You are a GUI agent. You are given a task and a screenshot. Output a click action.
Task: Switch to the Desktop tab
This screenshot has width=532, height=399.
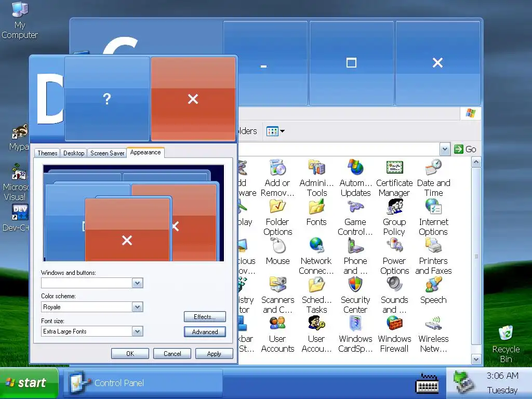click(74, 153)
